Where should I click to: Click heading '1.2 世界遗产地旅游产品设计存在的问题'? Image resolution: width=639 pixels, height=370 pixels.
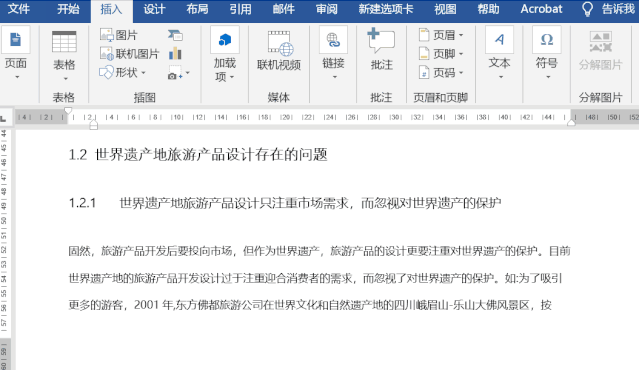198,155
